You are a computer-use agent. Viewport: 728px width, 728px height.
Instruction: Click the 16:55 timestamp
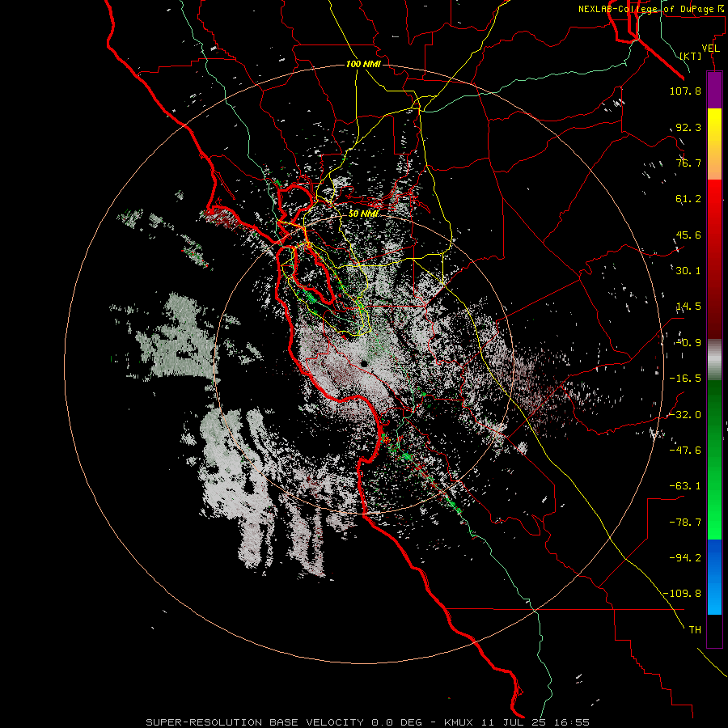(x=573, y=722)
